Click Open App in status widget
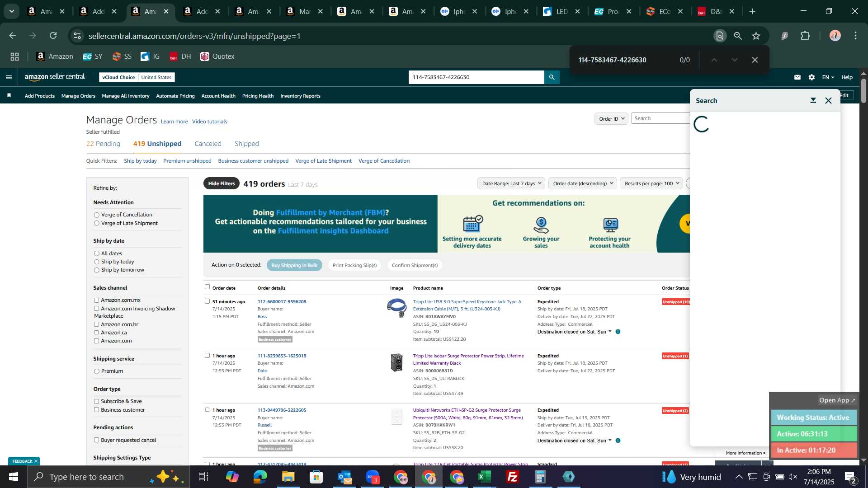 click(x=837, y=400)
